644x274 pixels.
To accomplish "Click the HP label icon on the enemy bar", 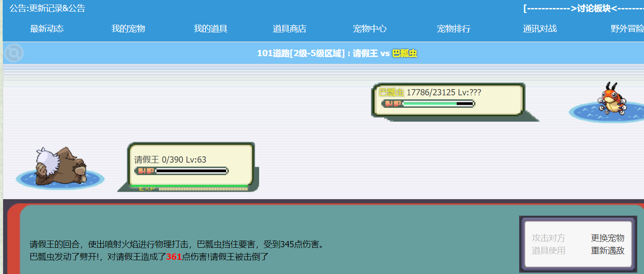I will point(393,104).
